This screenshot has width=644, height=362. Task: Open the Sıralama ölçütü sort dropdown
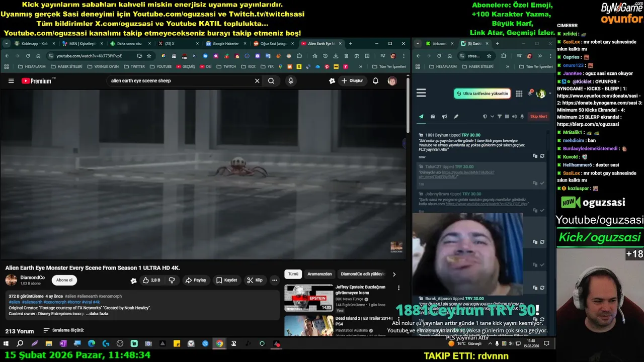pos(64,330)
